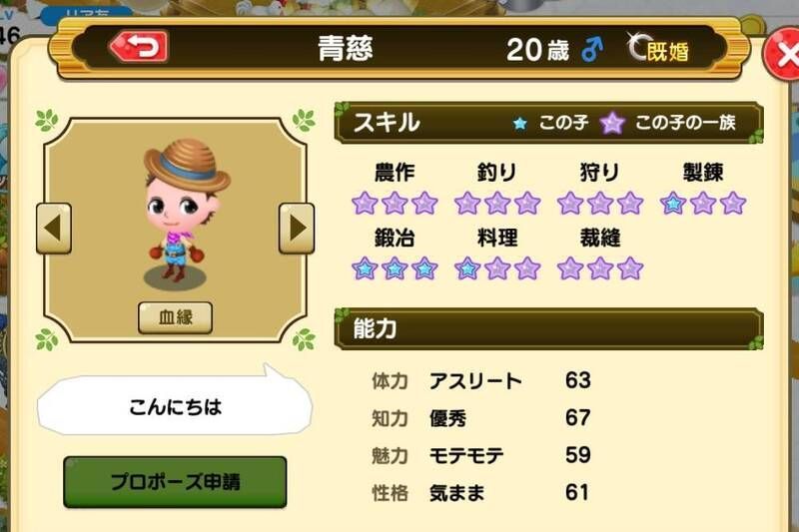Select the スキル section header
The height and width of the screenshot is (532, 799).
[548, 123]
